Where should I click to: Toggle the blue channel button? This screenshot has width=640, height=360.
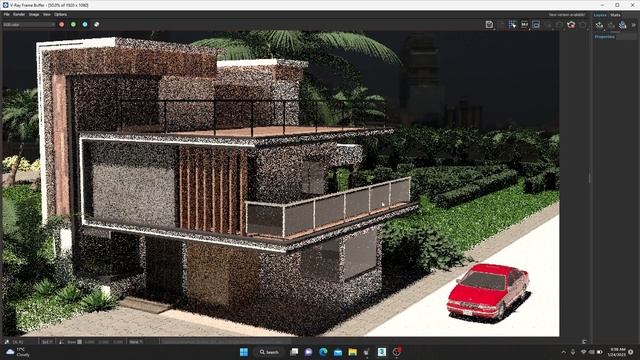(85, 24)
